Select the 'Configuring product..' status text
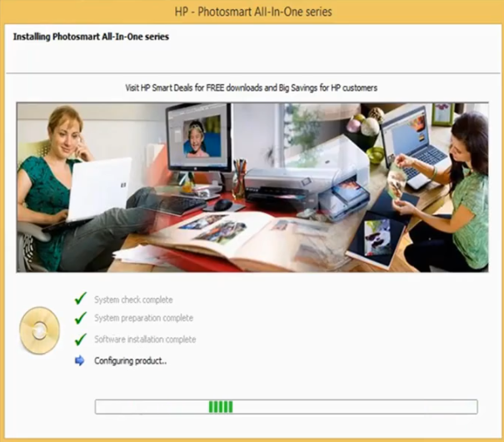This screenshot has width=504, height=442. (x=131, y=361)
